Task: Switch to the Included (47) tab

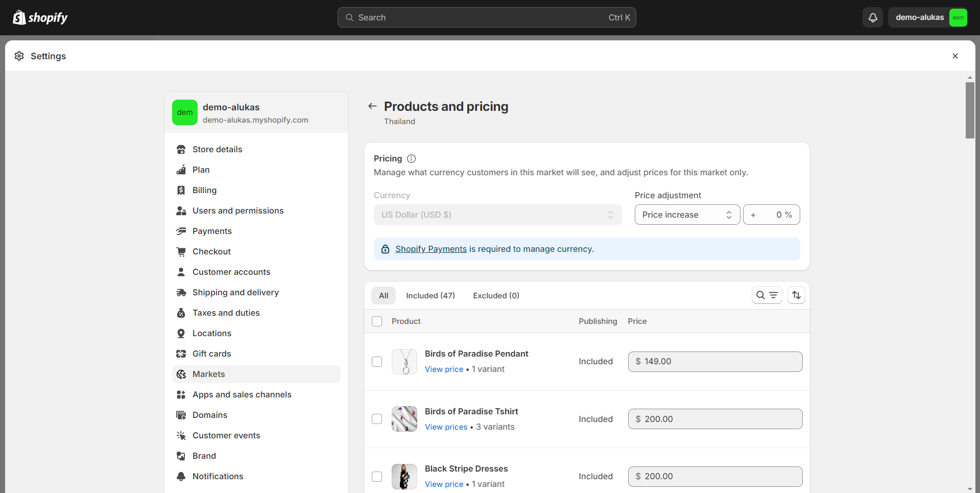Action: pyautogui.click(x=430, y=295)
